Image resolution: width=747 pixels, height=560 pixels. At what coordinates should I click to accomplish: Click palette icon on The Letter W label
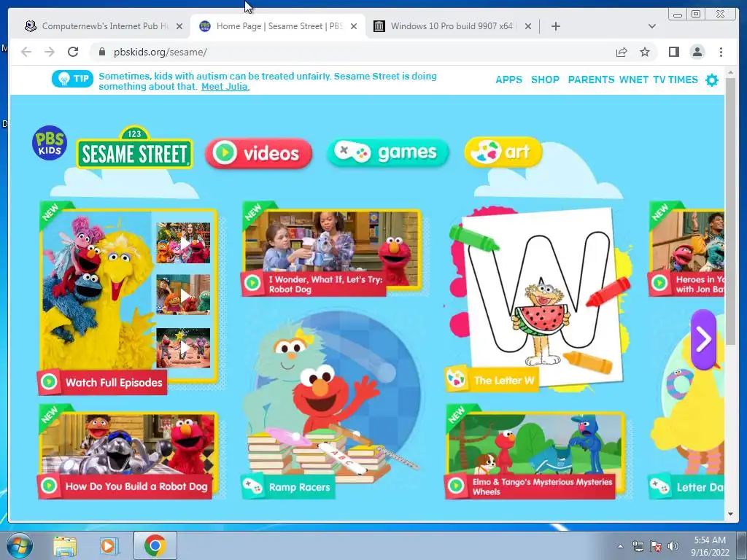(456, 379)
